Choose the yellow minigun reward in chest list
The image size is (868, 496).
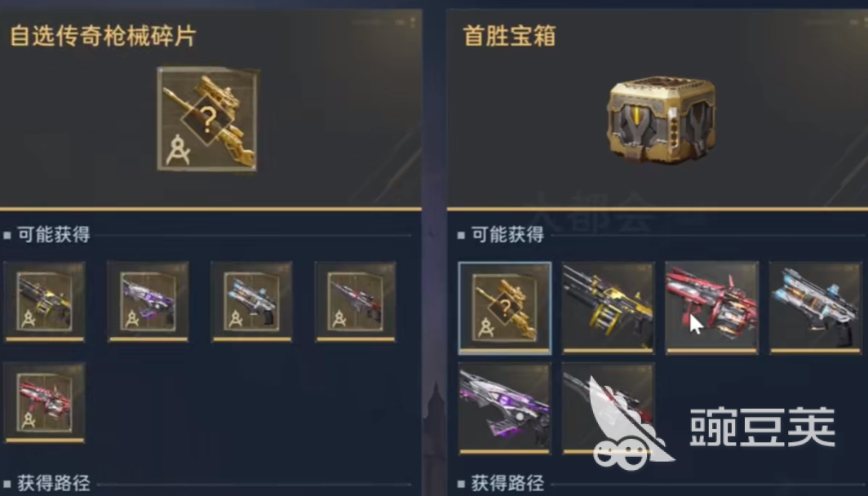[609, 308]
